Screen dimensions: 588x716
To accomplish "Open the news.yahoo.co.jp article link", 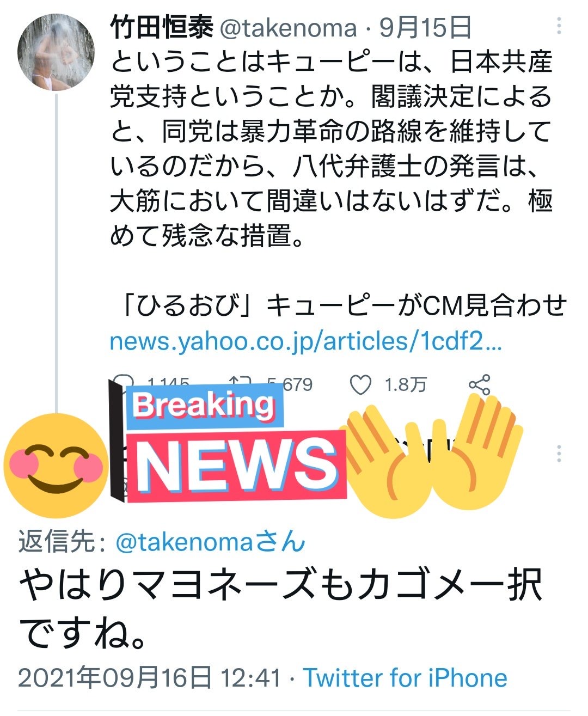I will (305, 341).
